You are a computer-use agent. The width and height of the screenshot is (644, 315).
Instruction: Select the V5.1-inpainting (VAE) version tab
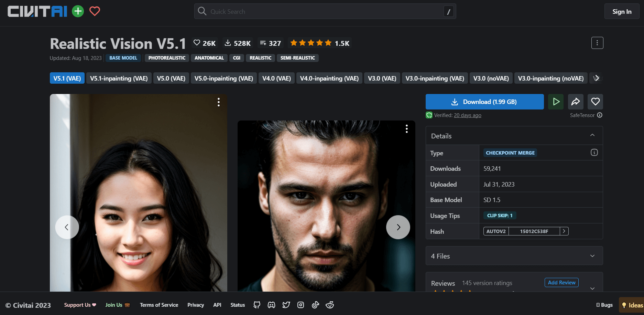point(119,78)
